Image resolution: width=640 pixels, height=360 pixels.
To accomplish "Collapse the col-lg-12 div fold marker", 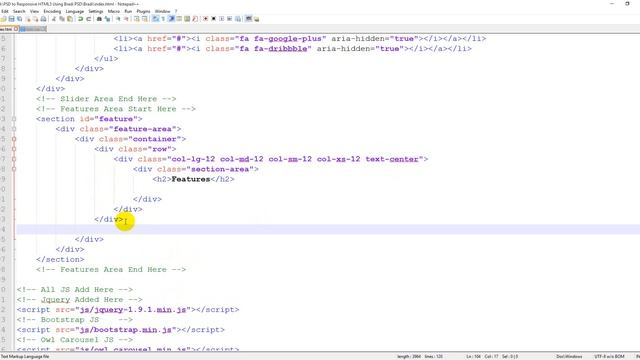I will 14,159.
